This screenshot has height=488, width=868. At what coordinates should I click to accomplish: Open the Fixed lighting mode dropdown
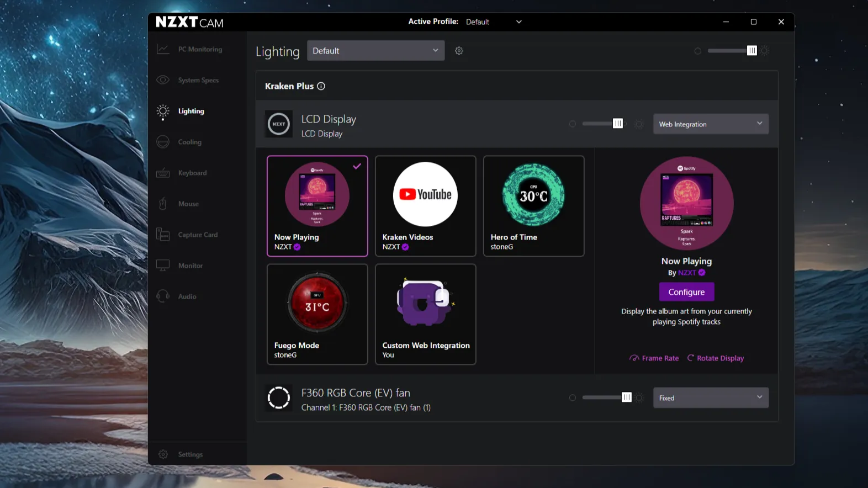pos(711,398)
